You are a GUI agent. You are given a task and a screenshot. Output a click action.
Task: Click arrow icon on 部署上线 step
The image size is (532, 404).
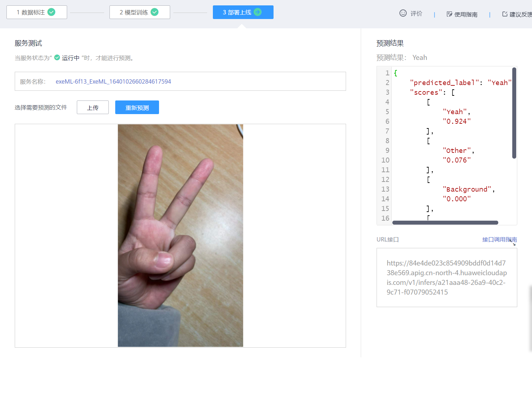click(x=258, y=12)
